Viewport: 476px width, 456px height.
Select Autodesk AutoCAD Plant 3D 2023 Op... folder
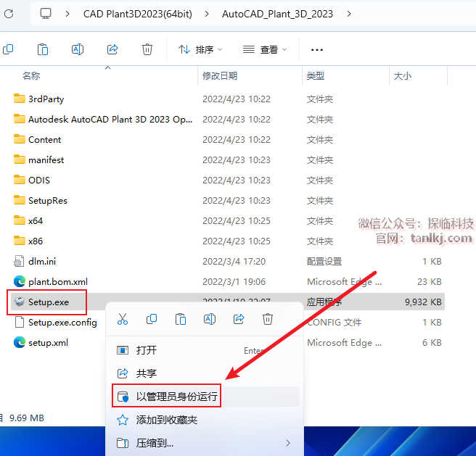tap(110, 120)
